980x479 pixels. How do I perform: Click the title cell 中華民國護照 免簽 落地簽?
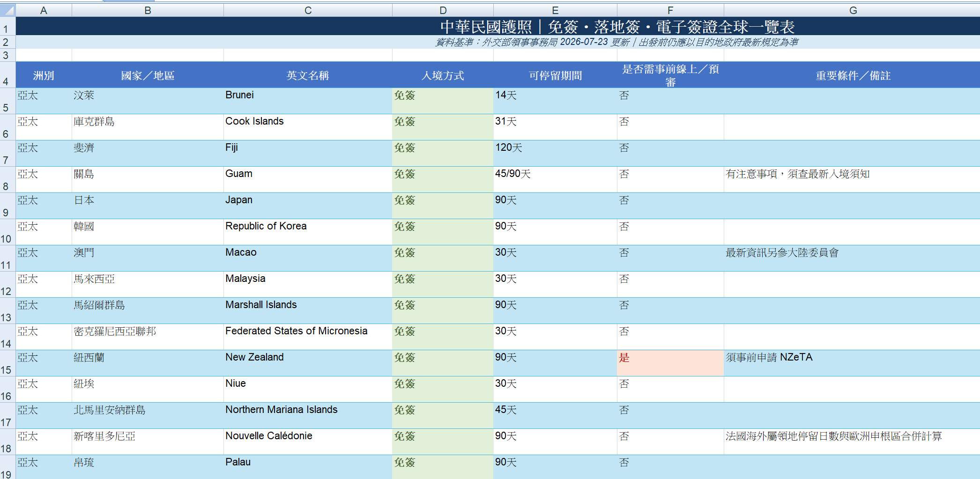pos(498,26)
